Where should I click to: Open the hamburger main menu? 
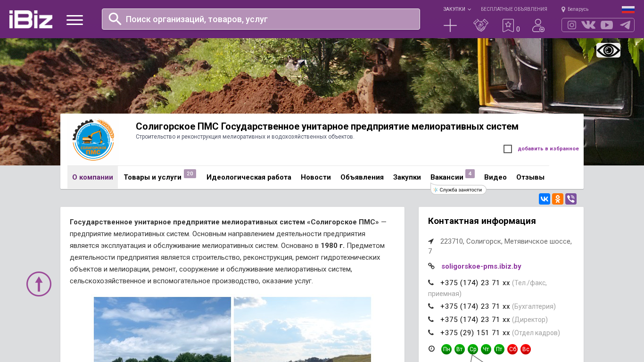click(x=74, y=20)
